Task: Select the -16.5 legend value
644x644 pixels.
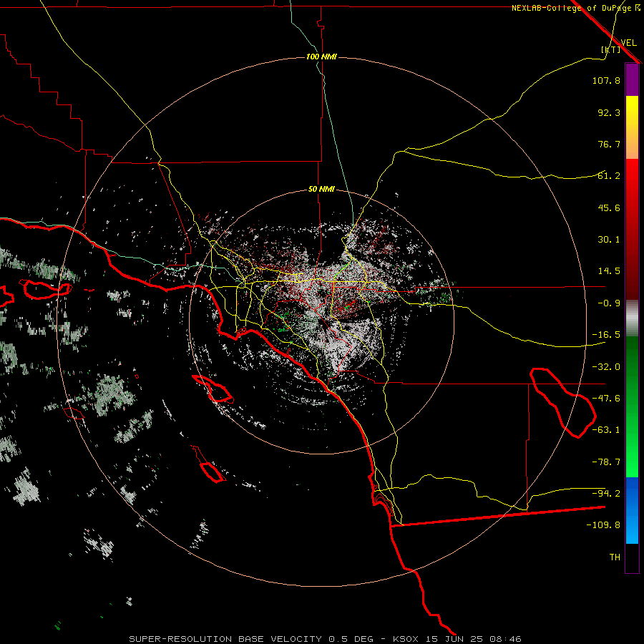Action: [606, 335]
